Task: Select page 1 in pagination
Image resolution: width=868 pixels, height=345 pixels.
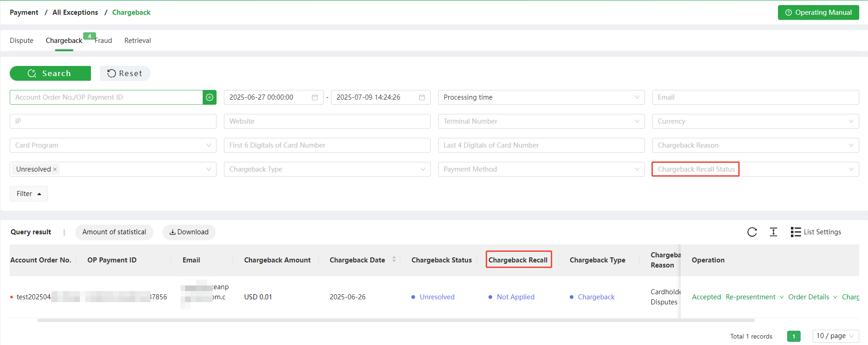Action: [x=794, y=336]
